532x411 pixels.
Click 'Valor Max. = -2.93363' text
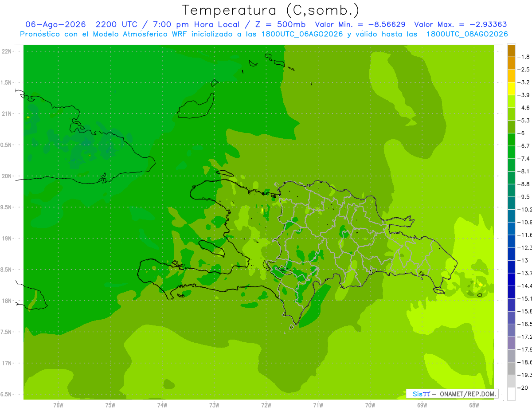(460, 24)
